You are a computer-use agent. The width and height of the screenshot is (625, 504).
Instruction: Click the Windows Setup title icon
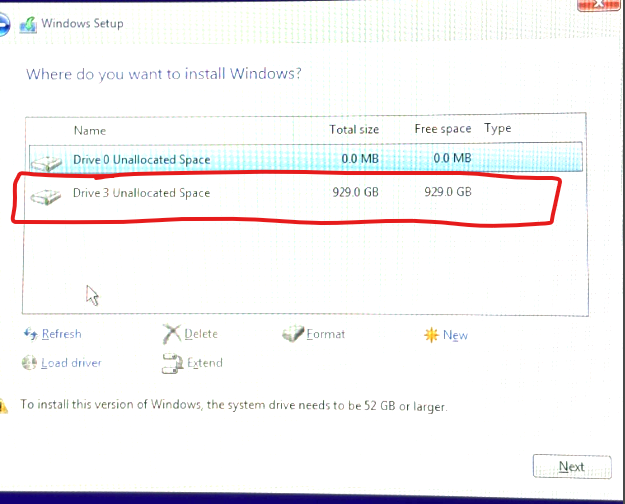28,24
